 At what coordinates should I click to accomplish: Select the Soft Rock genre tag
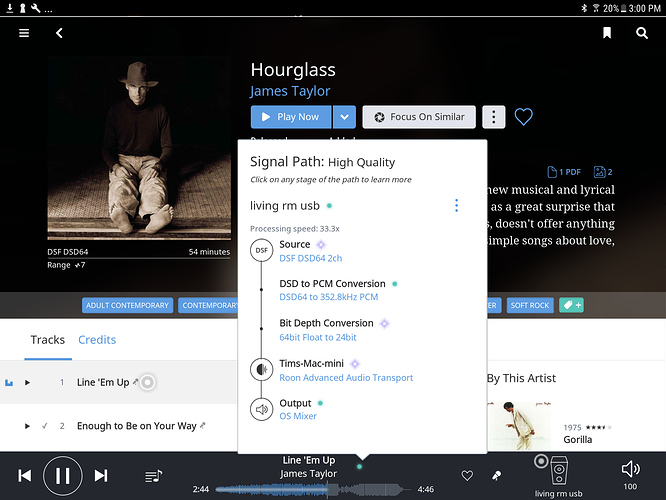pyautogui.click(x=530, y=305)
